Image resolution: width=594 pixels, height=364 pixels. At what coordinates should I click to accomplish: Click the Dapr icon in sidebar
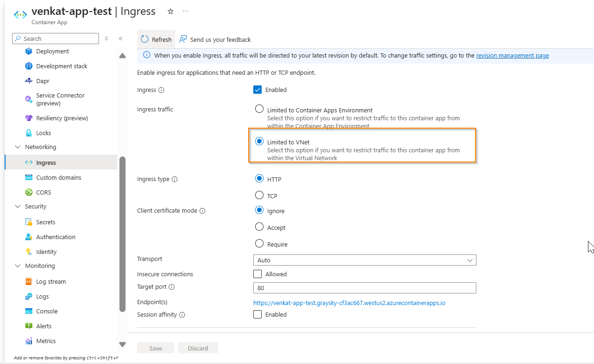[x=28, y=81]
